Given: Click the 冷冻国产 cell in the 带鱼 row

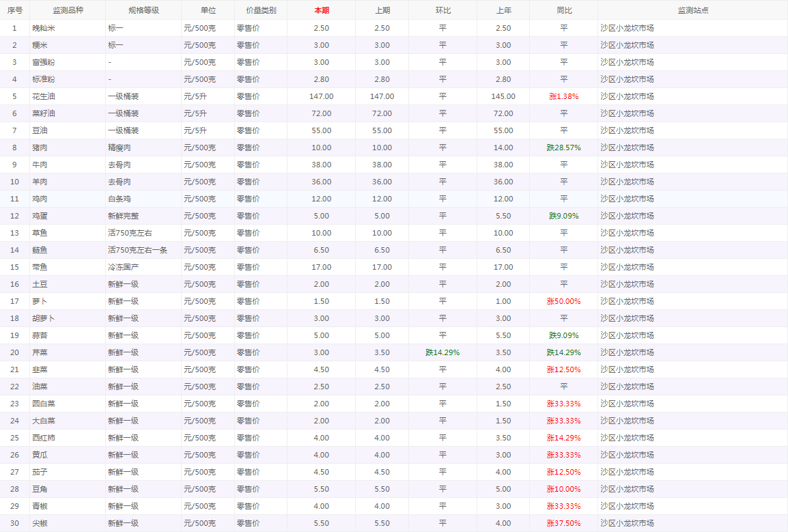Looking at the screenshot, I should pos(124,267).
